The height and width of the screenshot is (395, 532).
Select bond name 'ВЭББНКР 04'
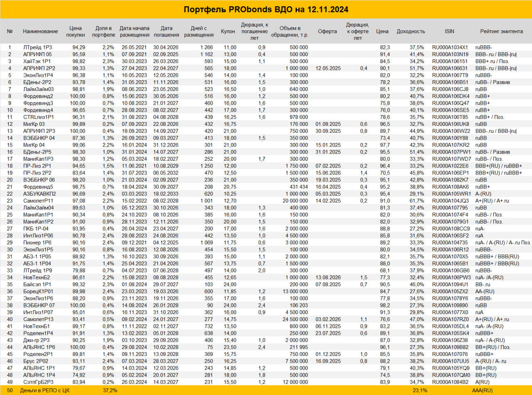tap(39, 138)
